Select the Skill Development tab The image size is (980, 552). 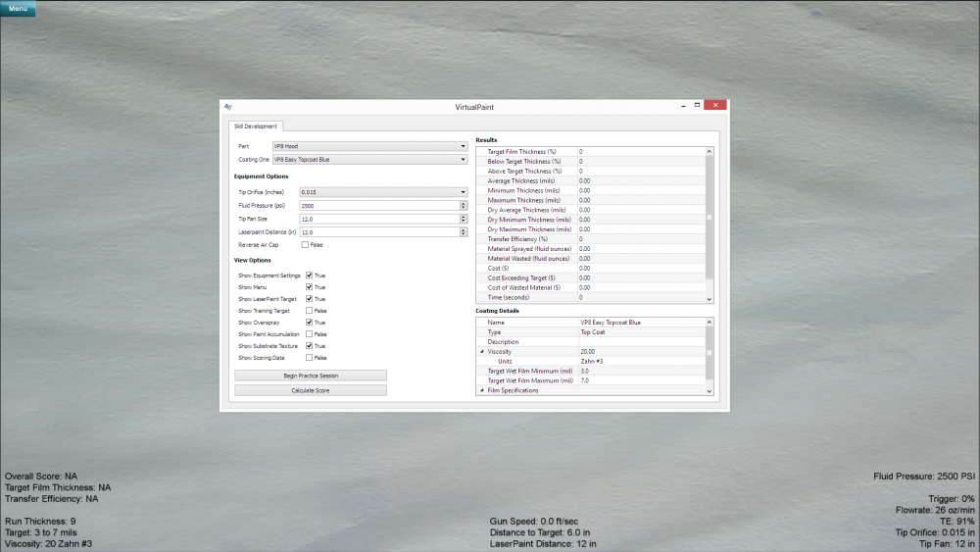tap(256, 126)
